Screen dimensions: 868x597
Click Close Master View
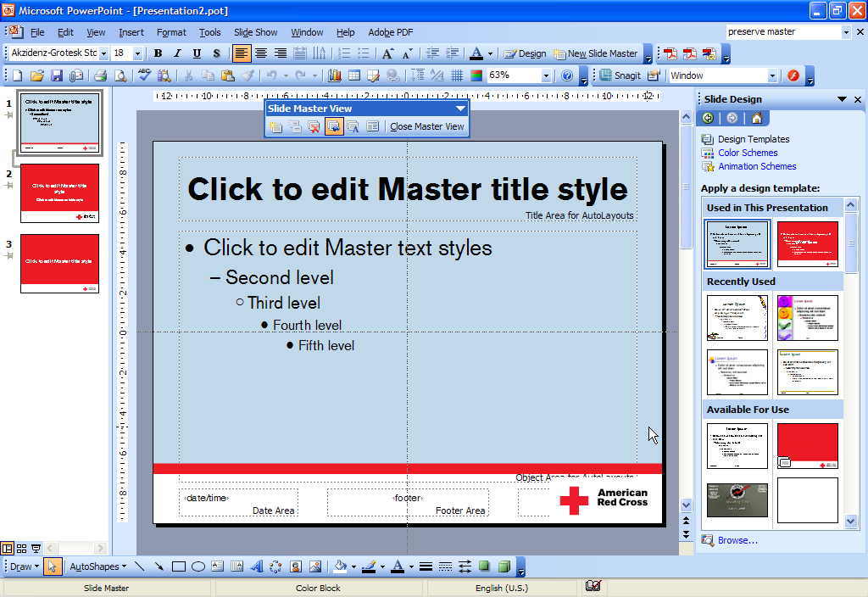(x=427, y=127)
